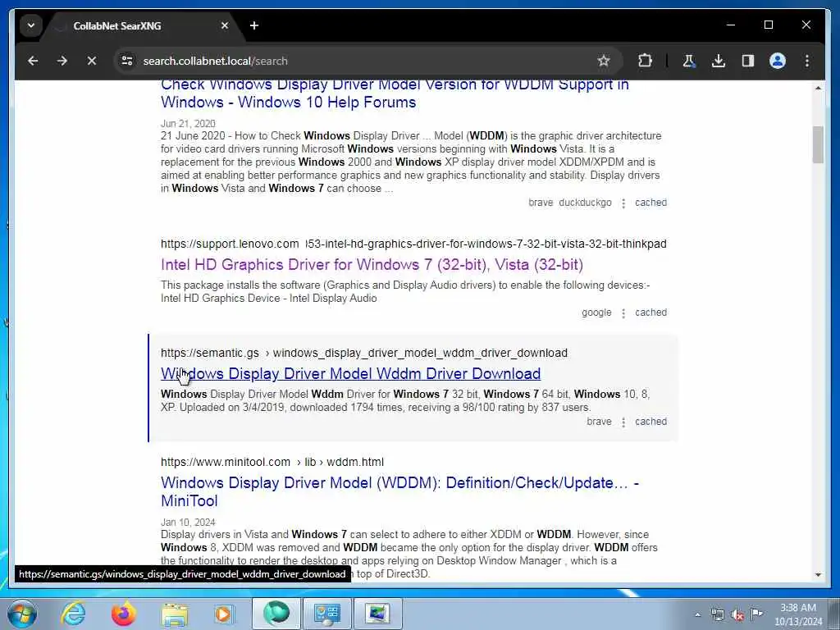This screenshot has height=630, width=840.
Task: Click the google engine label
Action: 596,313
